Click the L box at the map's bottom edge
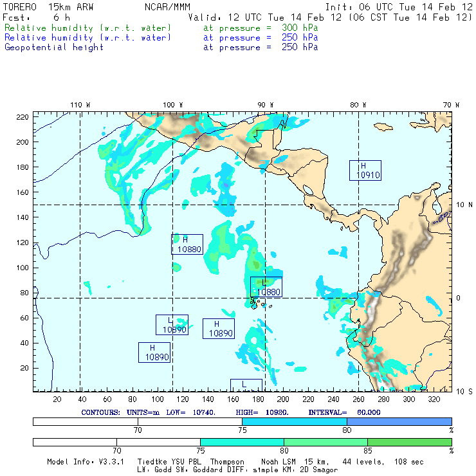This screenshot has width=476, height=476. 246,385
